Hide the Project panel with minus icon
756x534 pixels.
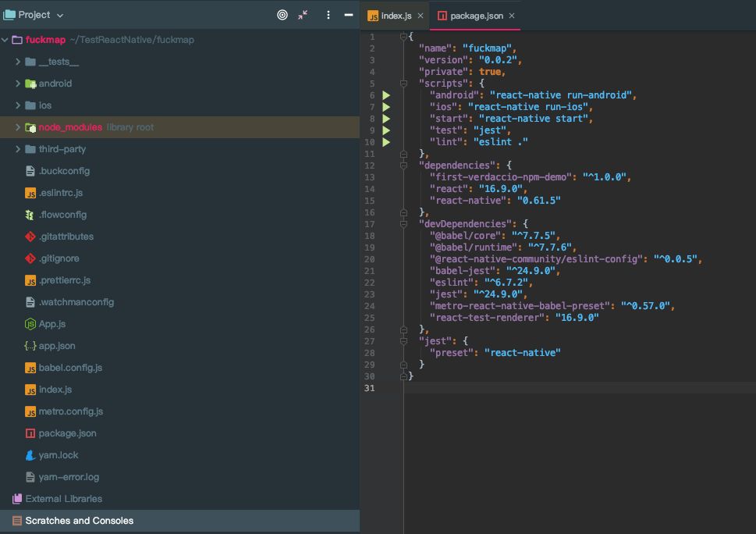click(349, 15)
